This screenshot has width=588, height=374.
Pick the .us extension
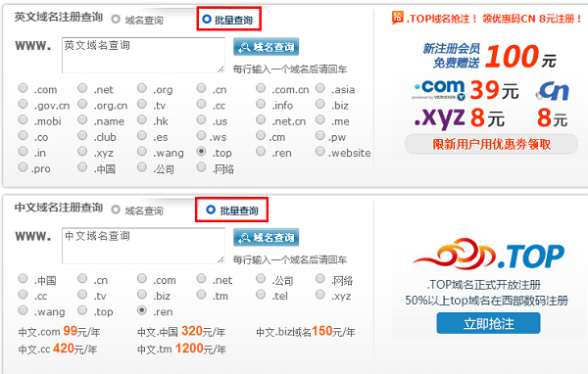point(201,119)
